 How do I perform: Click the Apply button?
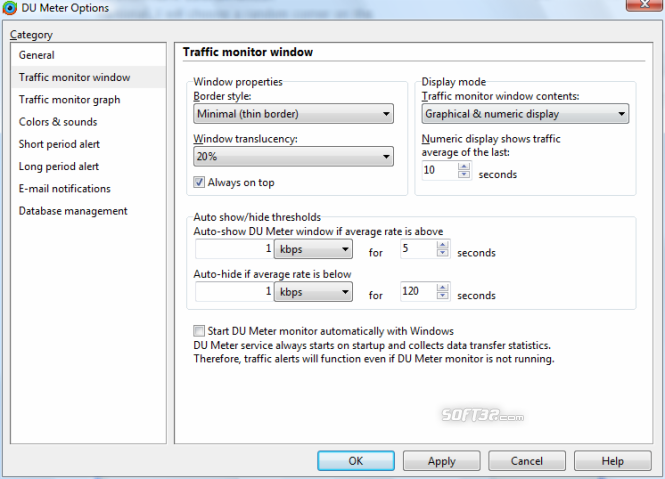tap(441, 461)
